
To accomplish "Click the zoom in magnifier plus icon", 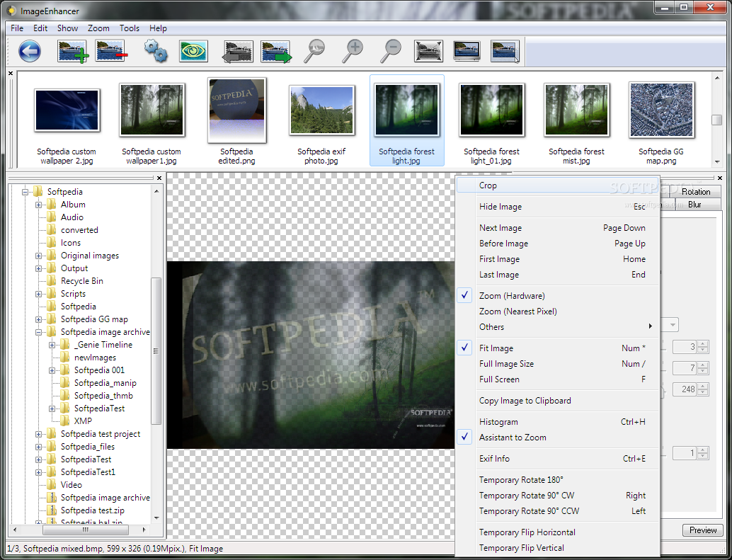I will pyautogui.click(x=353, y=52).
